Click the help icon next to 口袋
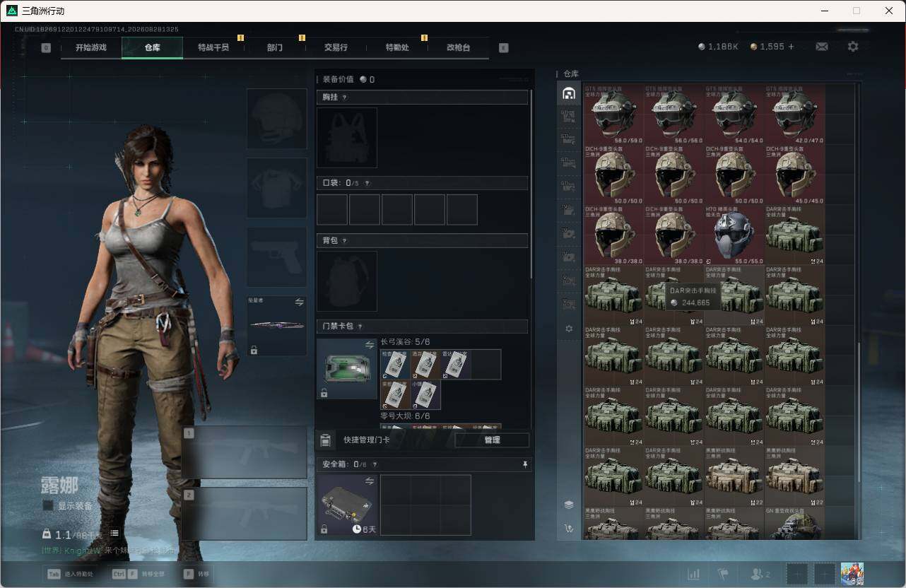Viewport: 906px width, 588px height. tap(367, 183)
